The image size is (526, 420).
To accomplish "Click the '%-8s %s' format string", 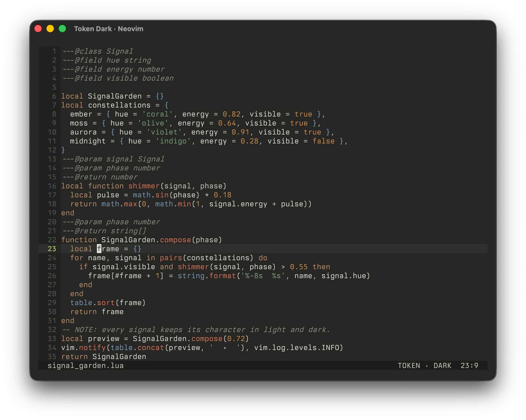I will click(x=263, y=276).
